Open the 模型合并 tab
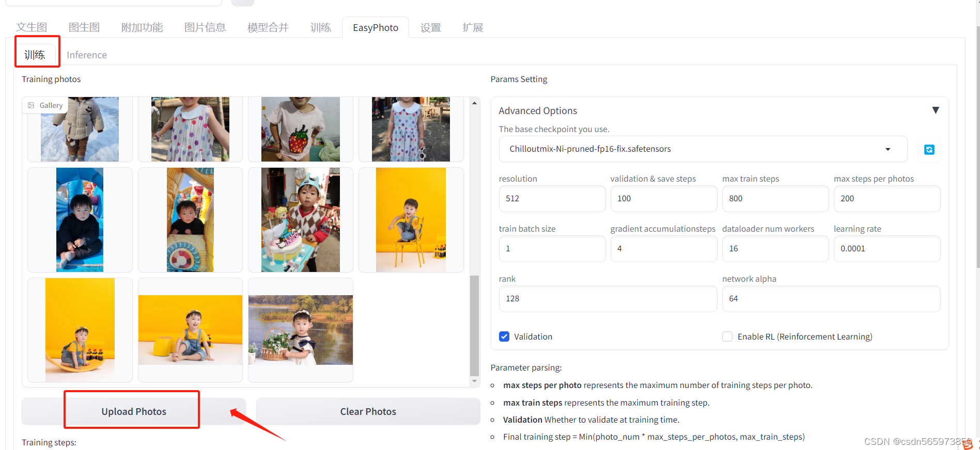Image resolution: width=980 pixels, height=450 pixels. point(268,27)
